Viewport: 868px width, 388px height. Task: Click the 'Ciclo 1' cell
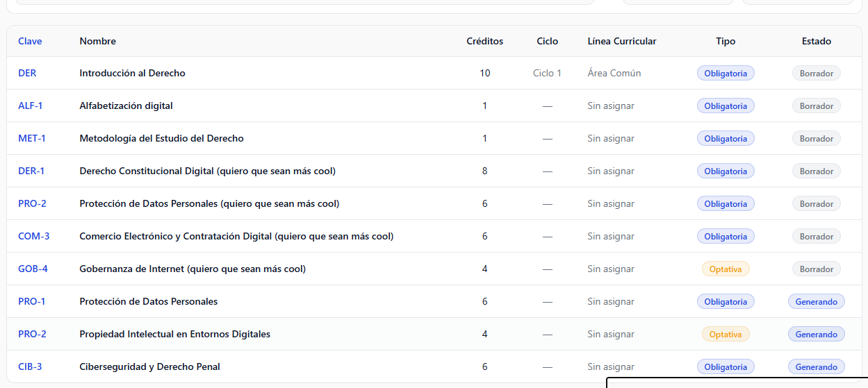click(548, 73)
